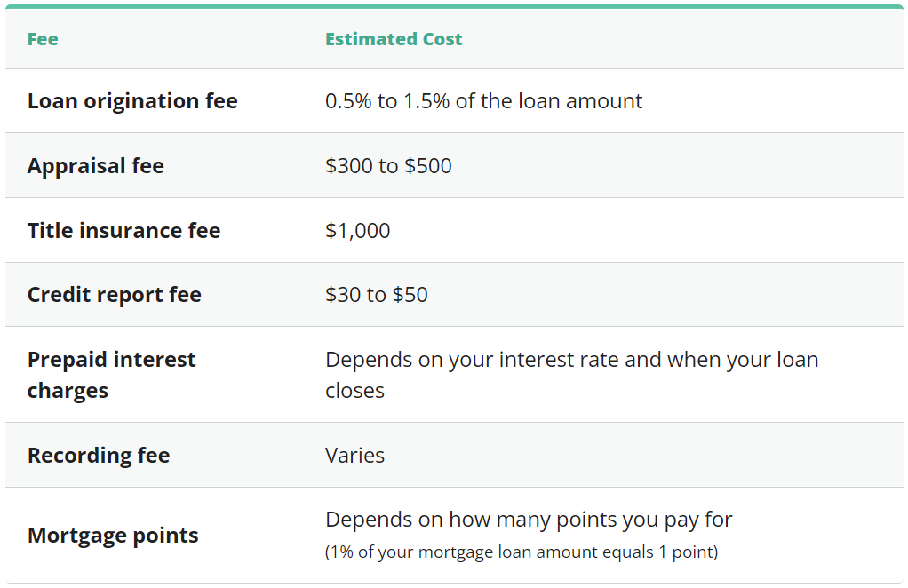Select the Loan origination fee label

coord(132,101)
